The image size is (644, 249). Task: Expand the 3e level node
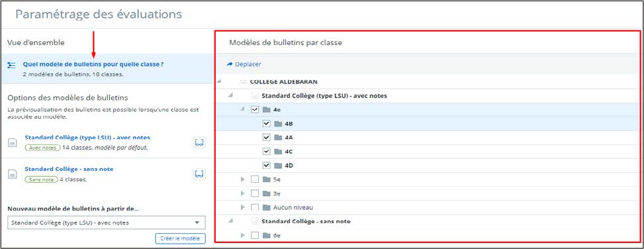point(243,193)
